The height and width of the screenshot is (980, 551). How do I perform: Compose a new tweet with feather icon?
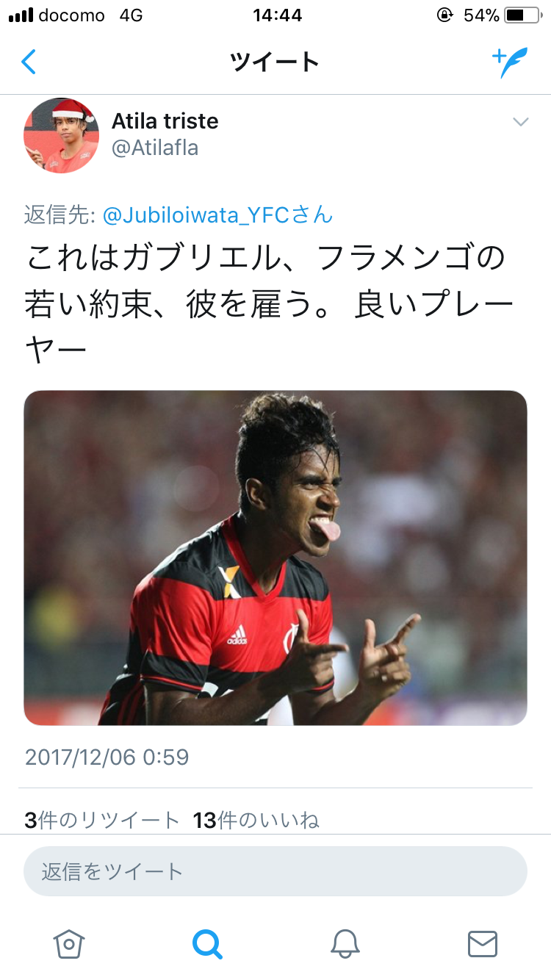pos(510,63)
